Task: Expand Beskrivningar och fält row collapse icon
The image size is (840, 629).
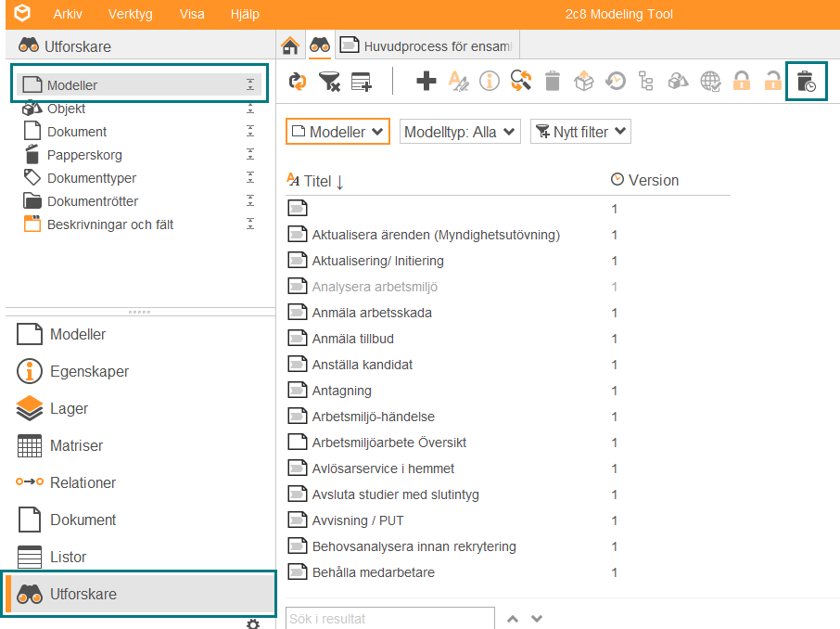Action: (x=250, y=224)
